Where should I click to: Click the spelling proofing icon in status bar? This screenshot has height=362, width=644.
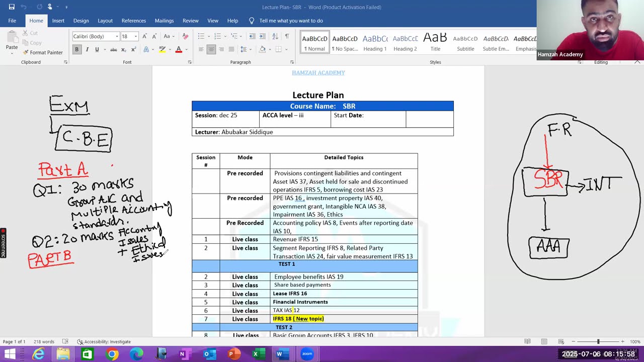point(65,341)
